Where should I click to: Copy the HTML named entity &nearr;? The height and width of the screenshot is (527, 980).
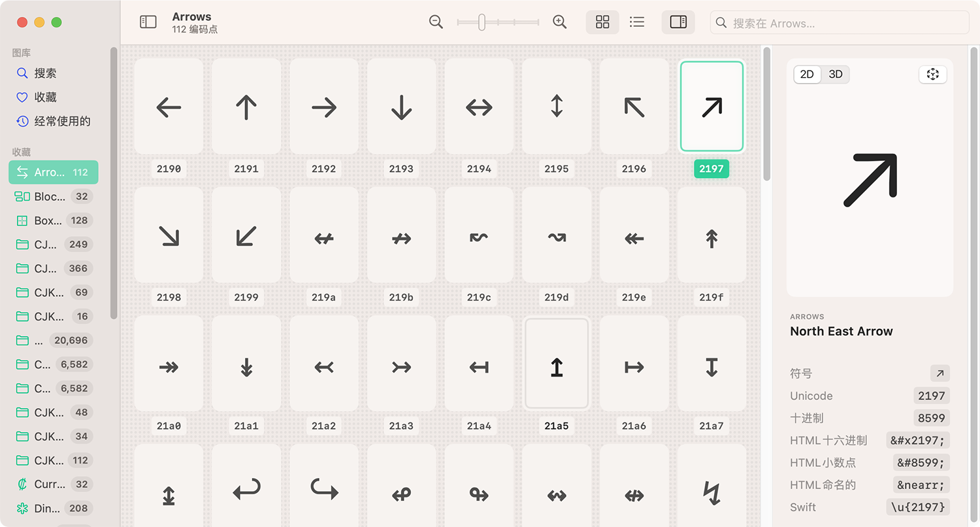point(921,485)
